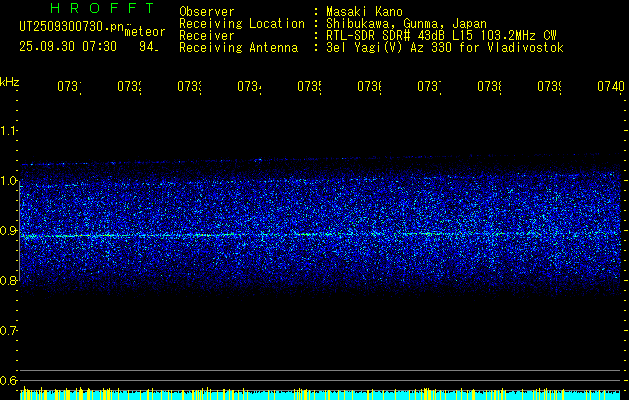This screenshot has height=400, width=629.
Task: Click the 0738 time marker
Action: [489, 87]
